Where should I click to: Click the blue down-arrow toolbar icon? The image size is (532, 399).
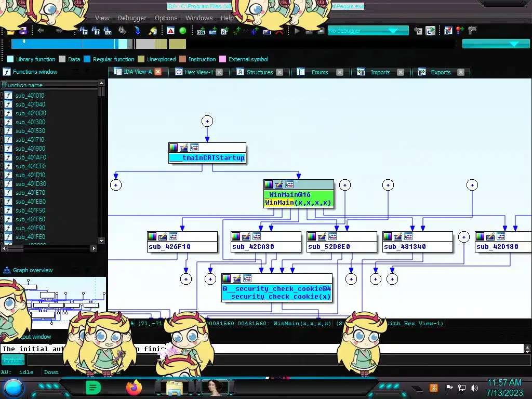[x=137, y=31]
